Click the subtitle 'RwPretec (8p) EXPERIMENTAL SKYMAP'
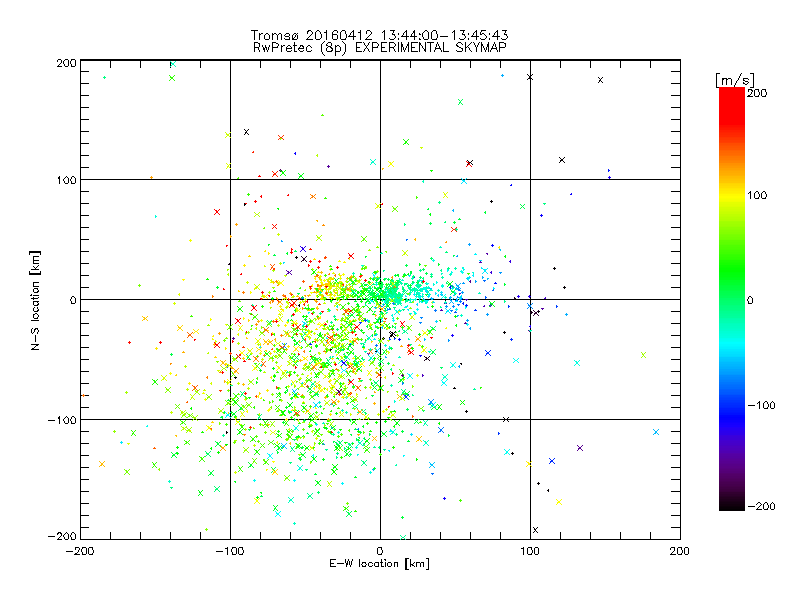 tap(380, 48)
